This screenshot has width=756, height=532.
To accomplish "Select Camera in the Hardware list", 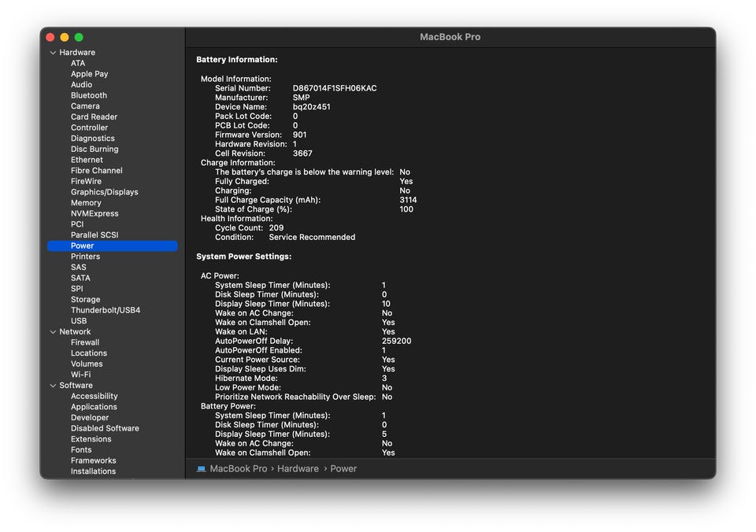I will pos(85,106).
